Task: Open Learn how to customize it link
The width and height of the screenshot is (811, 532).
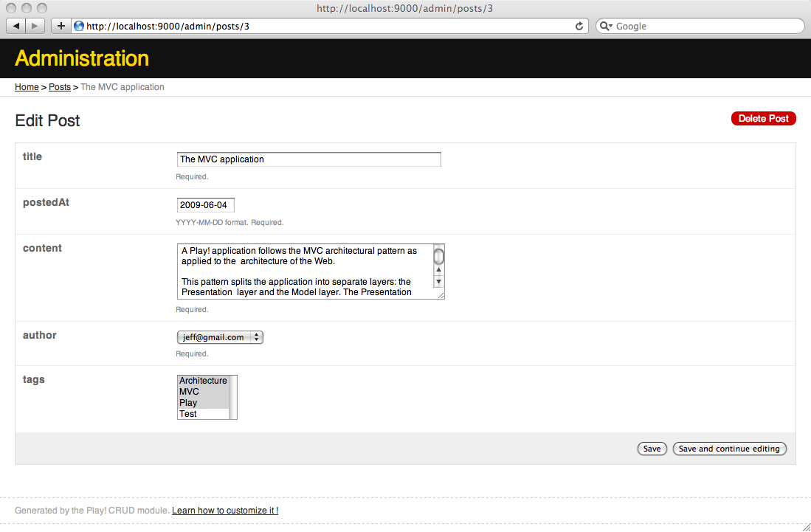Action: [x=225, y=511]
